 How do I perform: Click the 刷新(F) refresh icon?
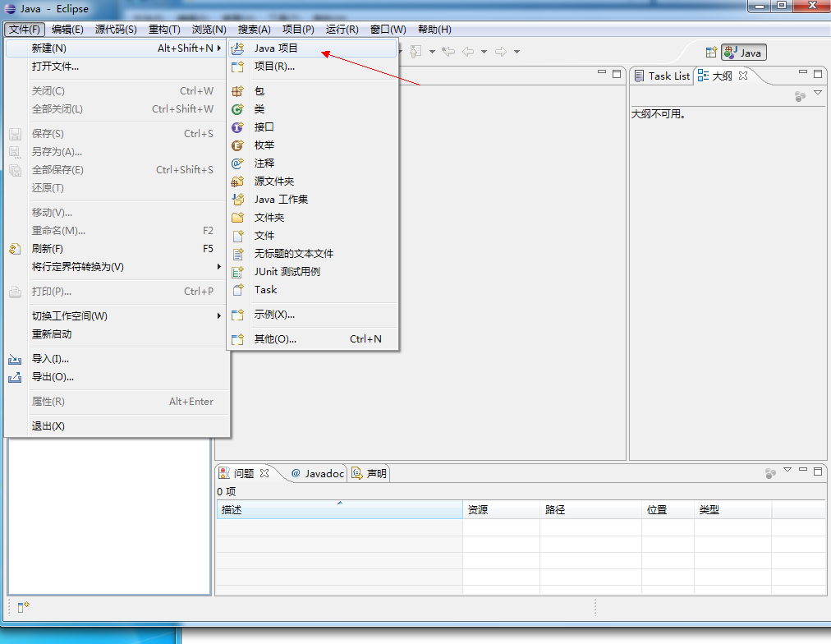(15, 249)
